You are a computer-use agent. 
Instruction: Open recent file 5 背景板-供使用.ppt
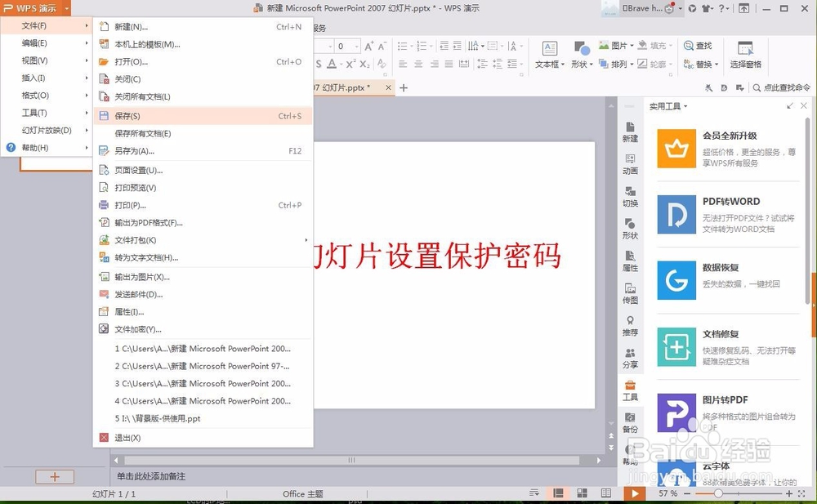tap(203, 418)
